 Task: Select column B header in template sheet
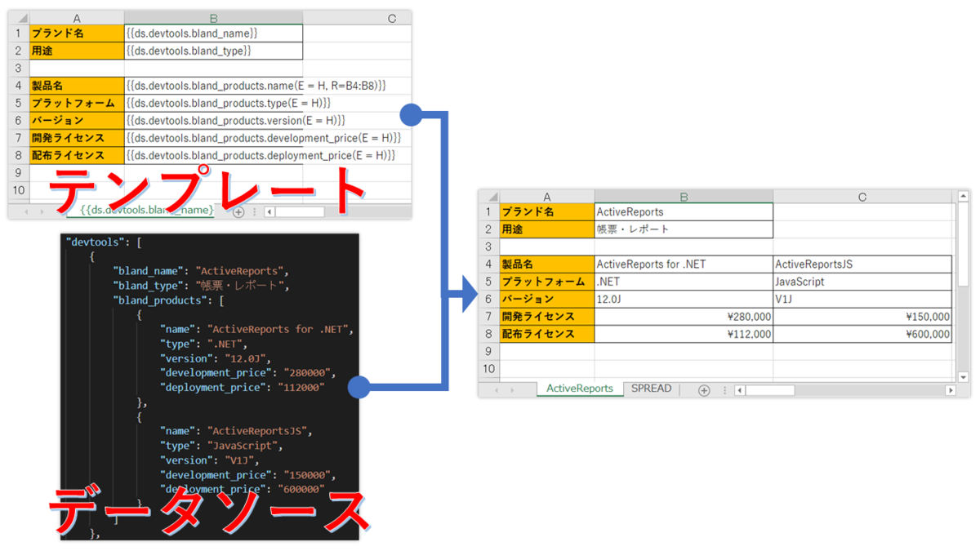pyautogui.click(x=214, y=18)
